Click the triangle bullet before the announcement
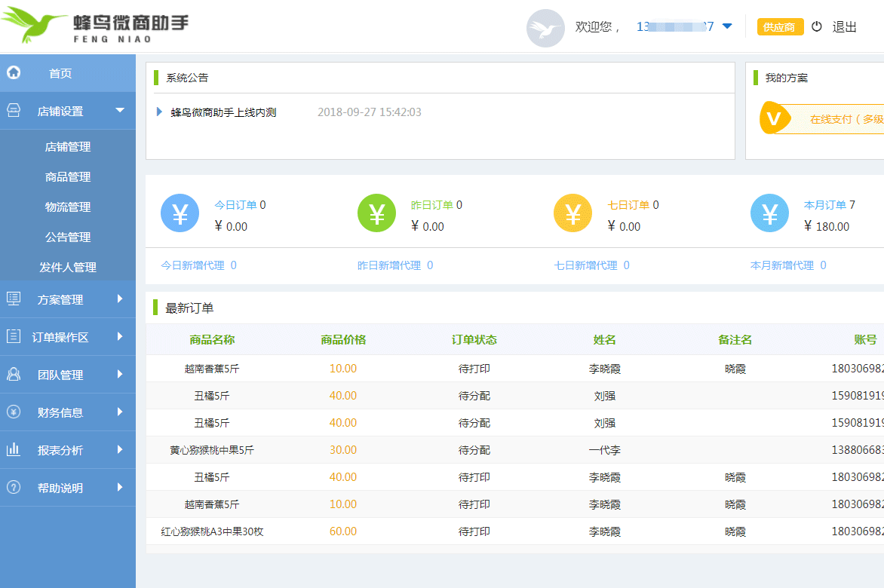 (160, 112)
